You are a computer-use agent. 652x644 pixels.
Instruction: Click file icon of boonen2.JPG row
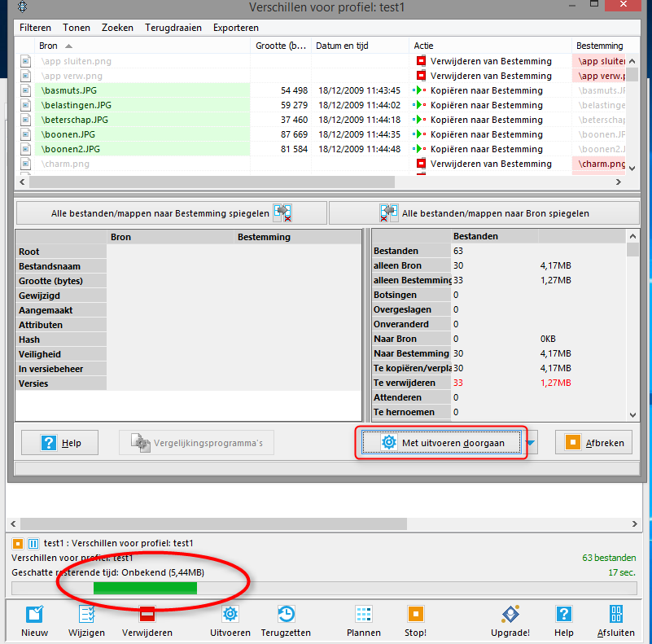tap(26, 149)
